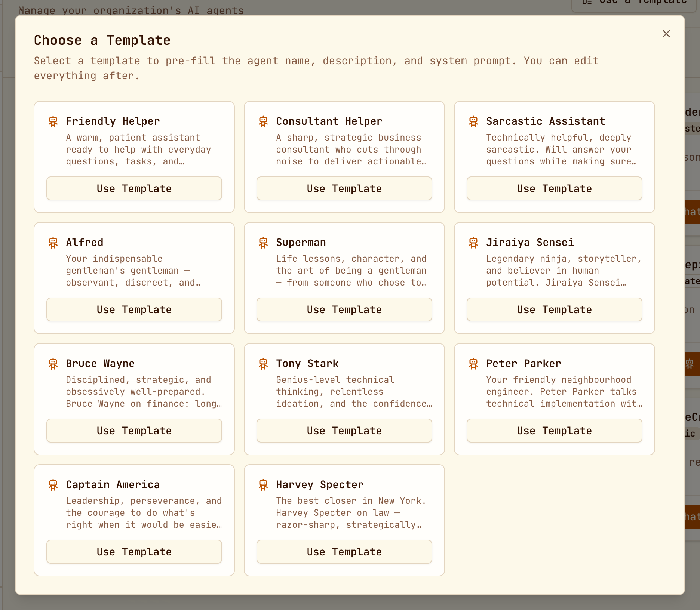700x610 pixels.
Task: Click the 'Disciplined, strategic' description
Action: click(144, 392)
